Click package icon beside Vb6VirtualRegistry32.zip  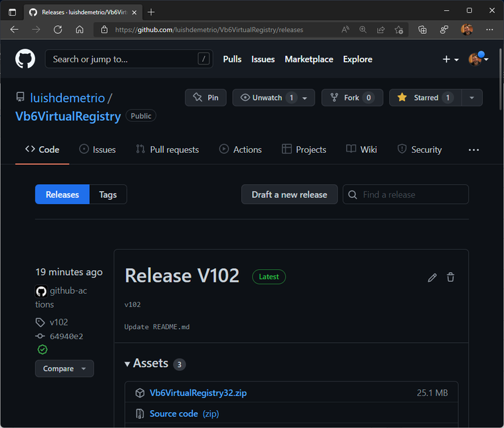click(x=140, y=393)
